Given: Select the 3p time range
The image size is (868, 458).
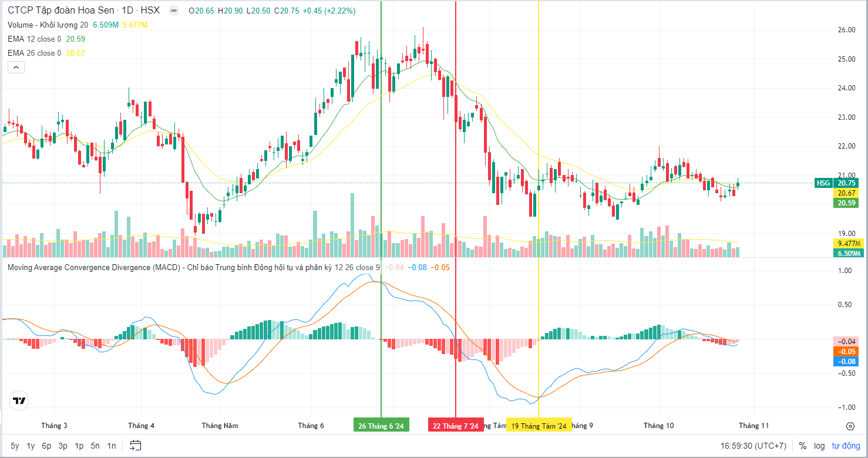Looking at the screenshot, I should pos(63,446).
